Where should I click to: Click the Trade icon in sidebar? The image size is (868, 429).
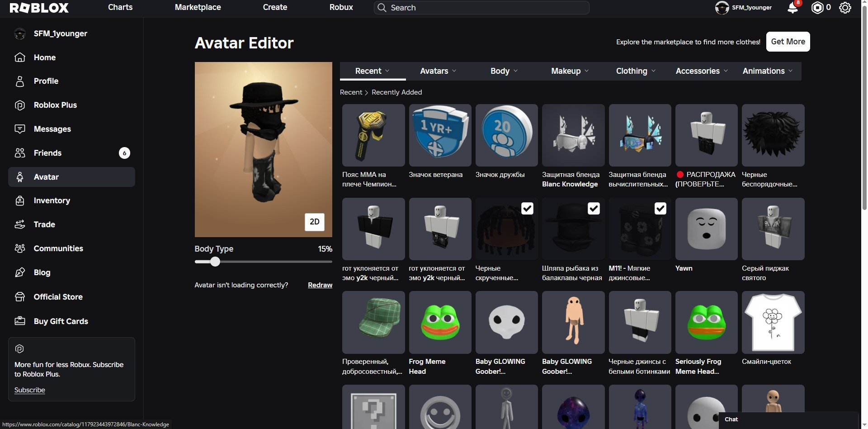click(20, 224)
